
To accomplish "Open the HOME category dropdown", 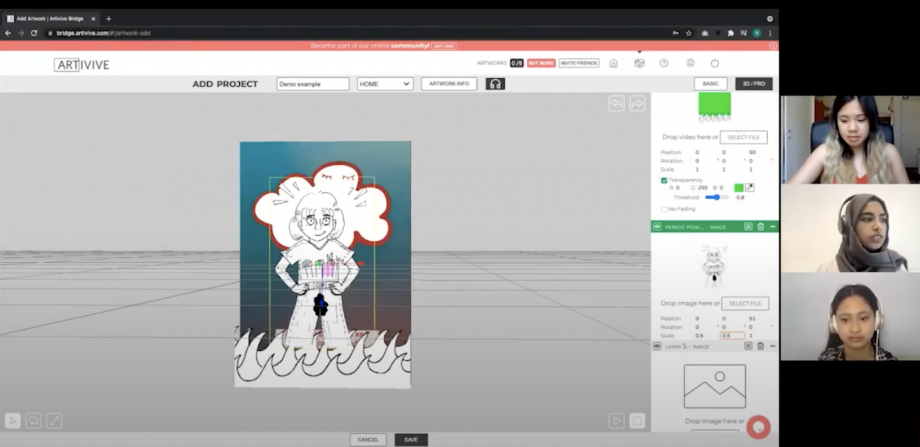I will [385, 84].
